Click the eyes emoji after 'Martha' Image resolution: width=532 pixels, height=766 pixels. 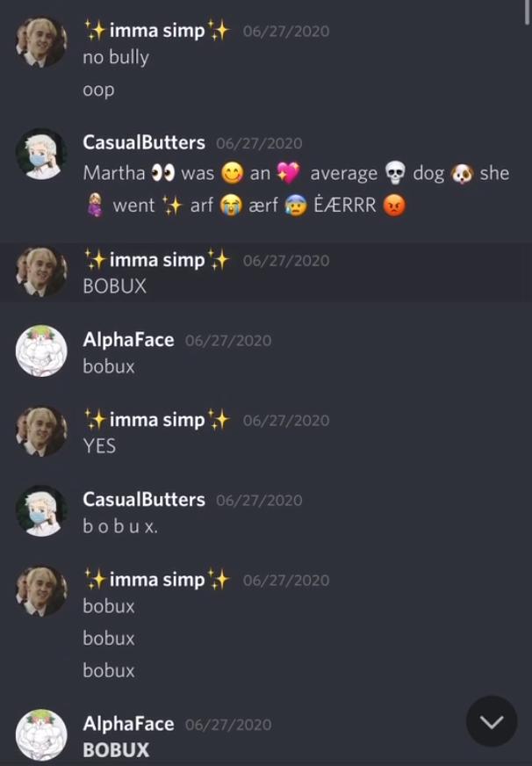coord(163,173)
